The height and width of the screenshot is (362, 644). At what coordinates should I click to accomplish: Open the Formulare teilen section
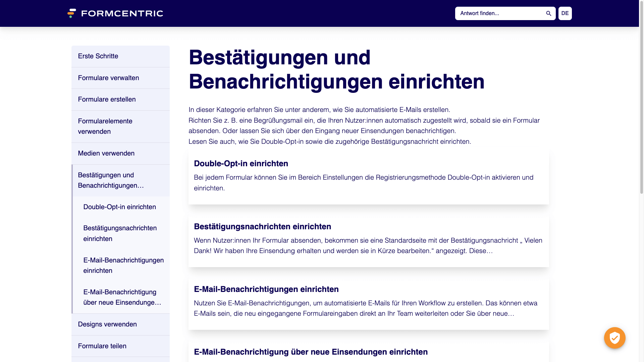(102, 346)
